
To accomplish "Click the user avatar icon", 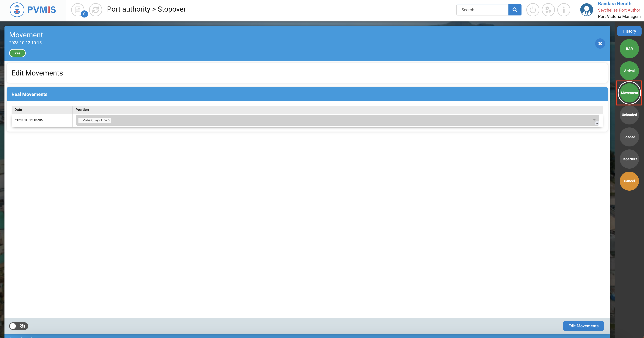I will pyautogui.click(x=587, y=10).
